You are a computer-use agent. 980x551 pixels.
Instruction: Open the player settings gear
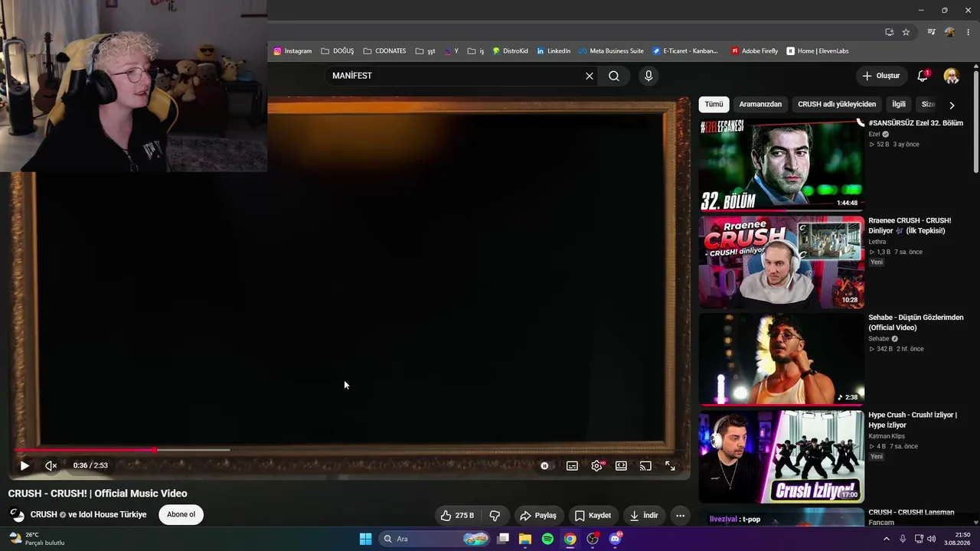click(x=596, y=465)
